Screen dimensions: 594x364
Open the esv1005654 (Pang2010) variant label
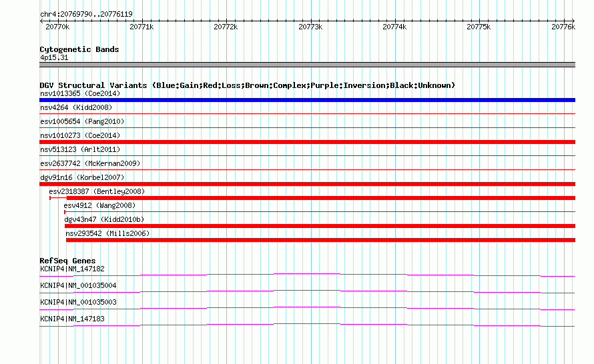tap(82, 121)
